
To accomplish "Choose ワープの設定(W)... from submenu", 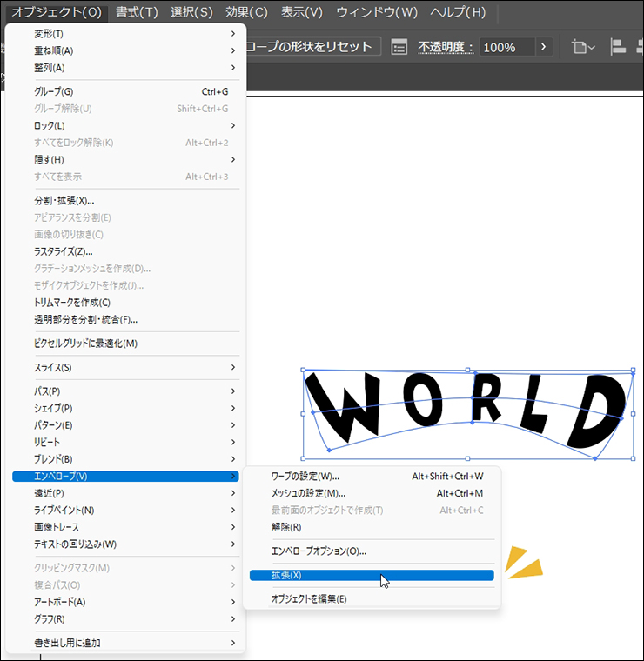I will [305, 476].
